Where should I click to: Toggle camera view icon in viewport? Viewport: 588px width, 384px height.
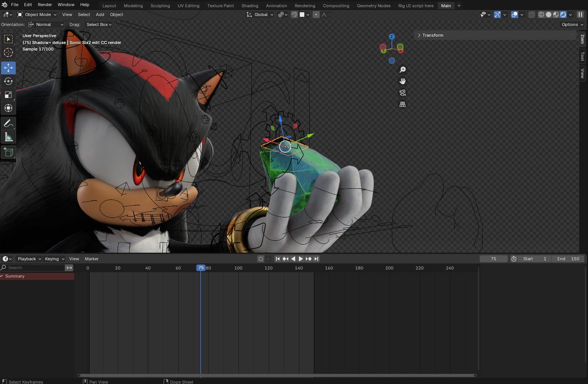coord(403,93)
